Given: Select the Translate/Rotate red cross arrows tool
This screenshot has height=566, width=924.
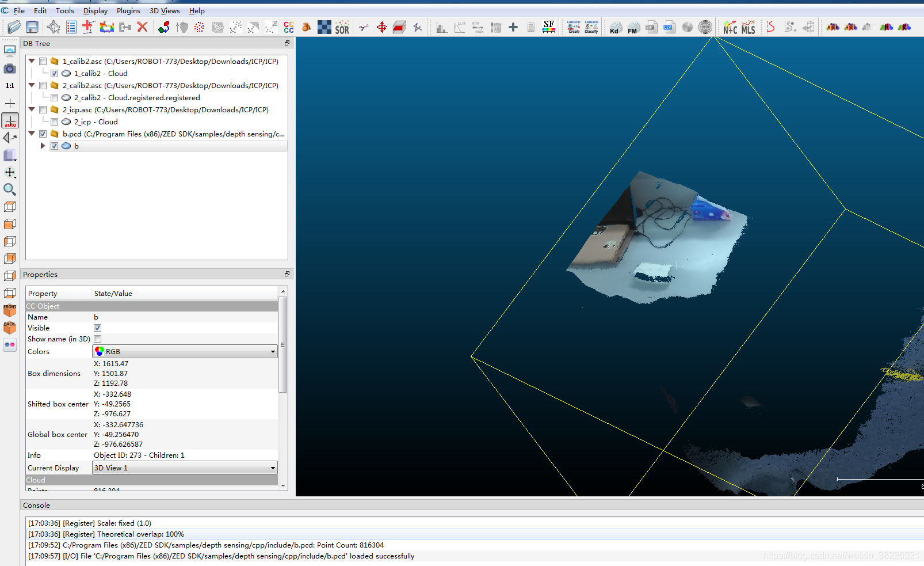Looking at the screenshot, I should point(381,27).
